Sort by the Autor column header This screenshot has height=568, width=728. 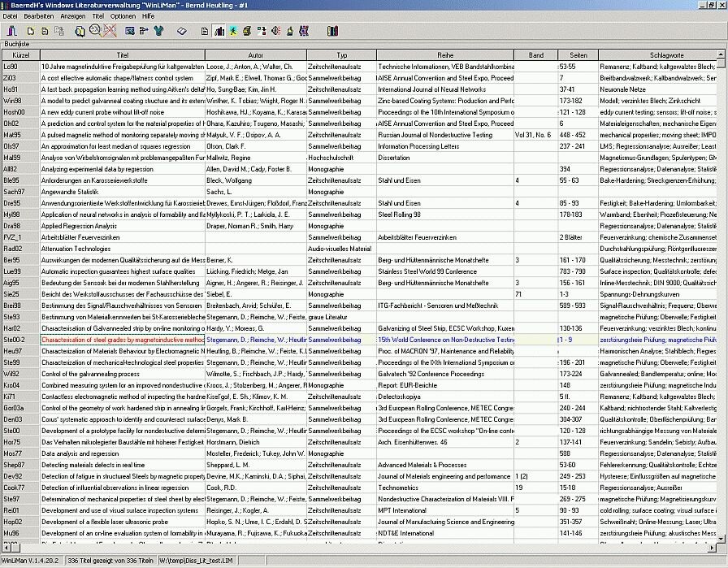[x=256, y=55]
